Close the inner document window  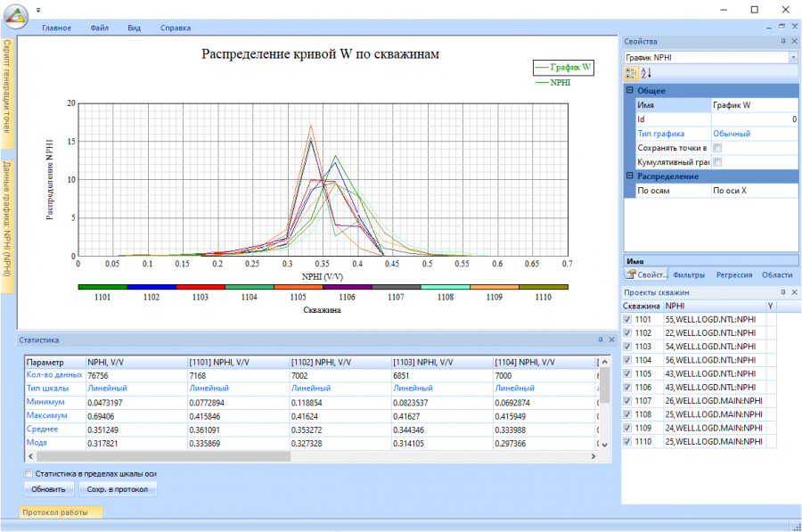[794, 27]
